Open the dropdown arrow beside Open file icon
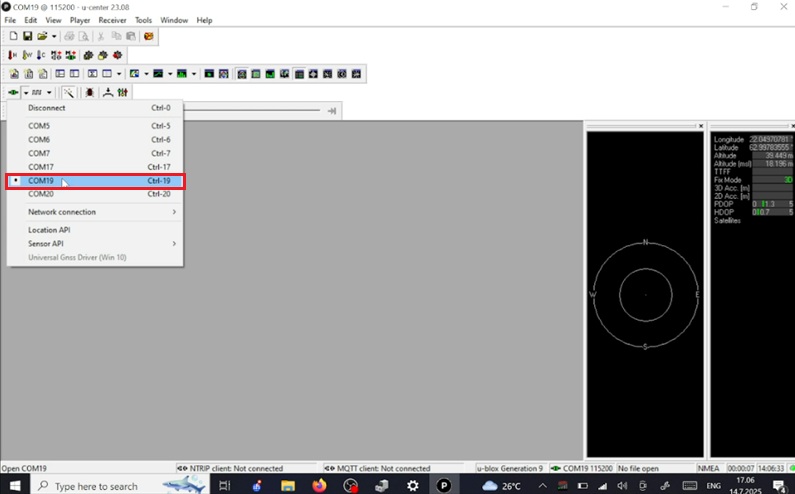Screen dimensions: 795x494 54,36
